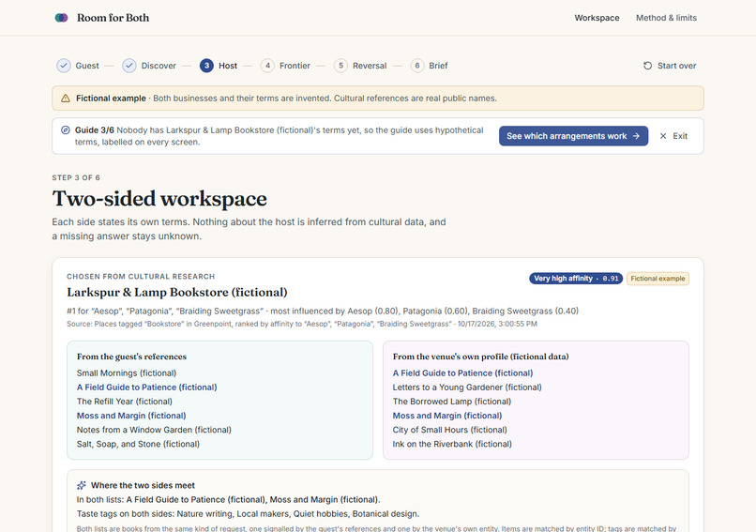Click the X icon beside Exit
The height and width of the screenshot is (532, 756).
point(663,136)
